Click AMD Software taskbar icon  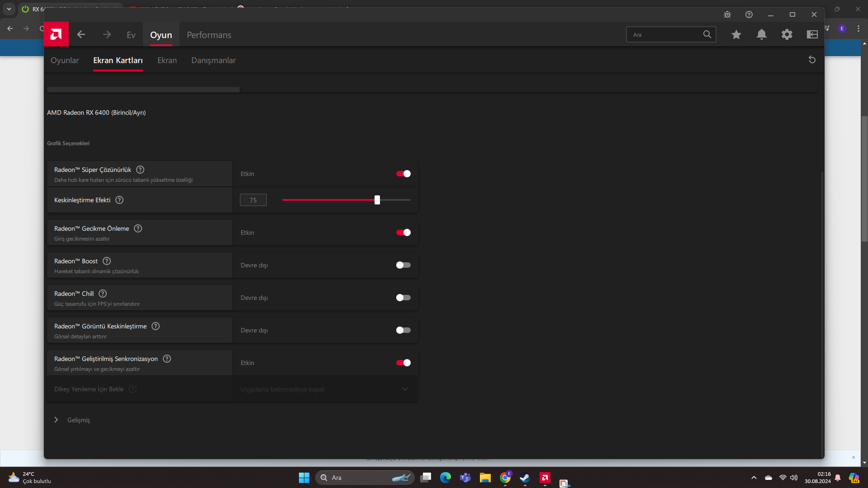(x=545, y=478)
